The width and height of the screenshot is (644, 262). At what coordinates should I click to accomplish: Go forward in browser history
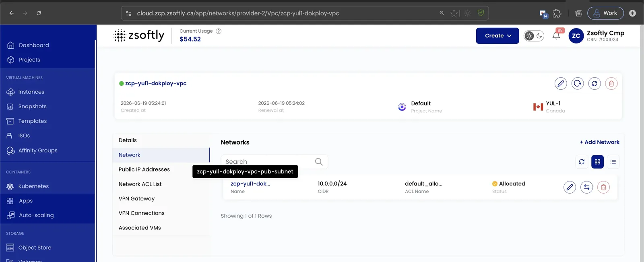[25, 13]
